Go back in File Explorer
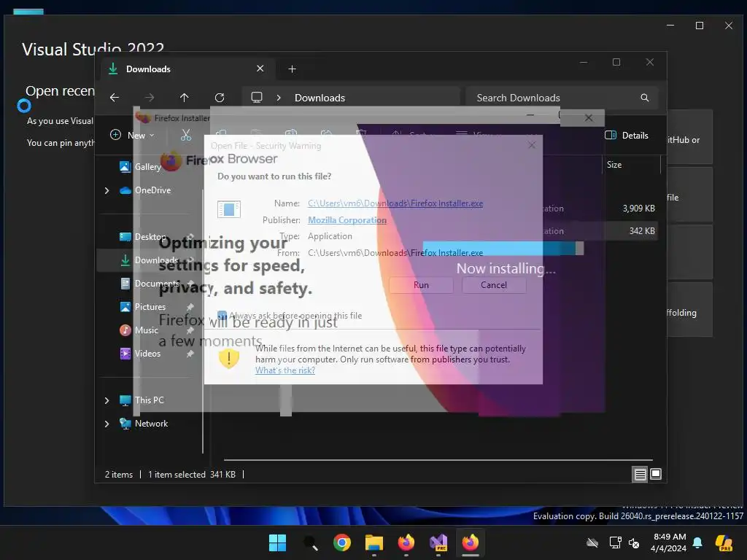The image size is (747, 560). coord(115,98)
